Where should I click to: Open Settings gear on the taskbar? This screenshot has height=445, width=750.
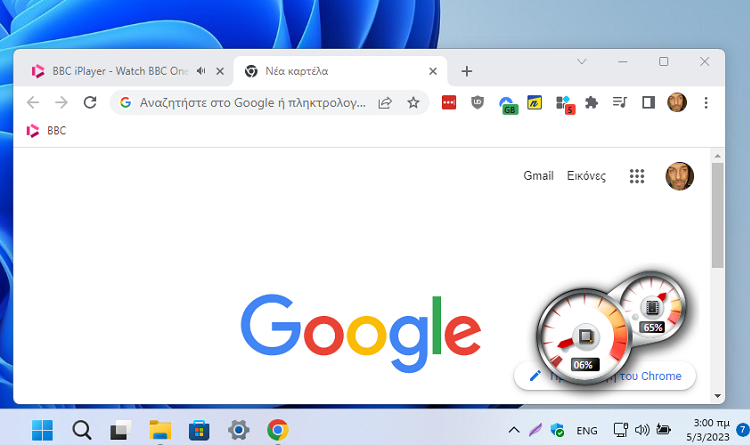239,430
